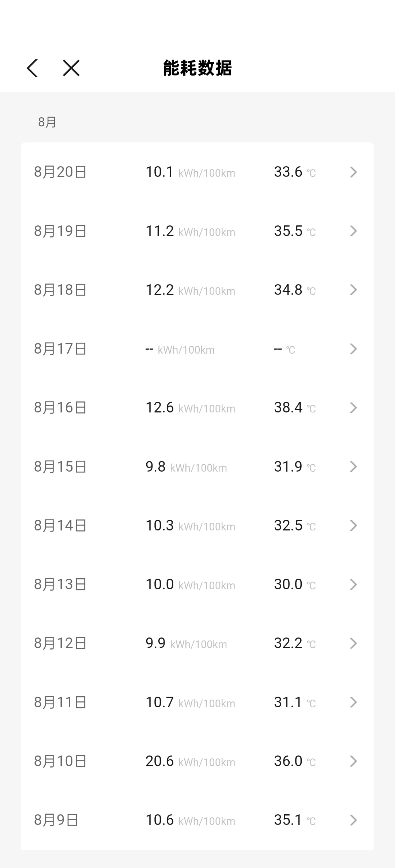Image resolution: width=395 pixels, height=868 pixels.
Task: Tap the back arrow icon
Action: pos(32,68)
